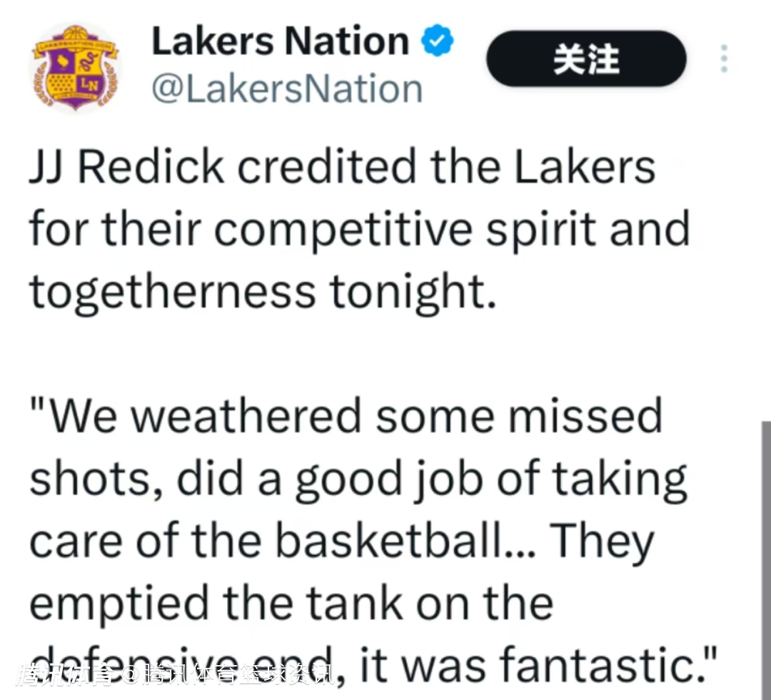Click the name "JJ Redick" in the tweet

click(126, 169)
